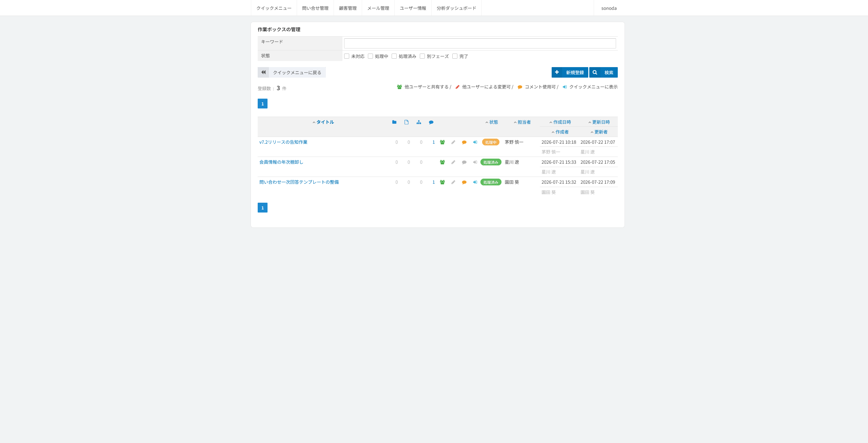Click pencil icon in v7.2リリースの告知作業 row
This screenshot has width=868, height=443.
tap(453, 142)
